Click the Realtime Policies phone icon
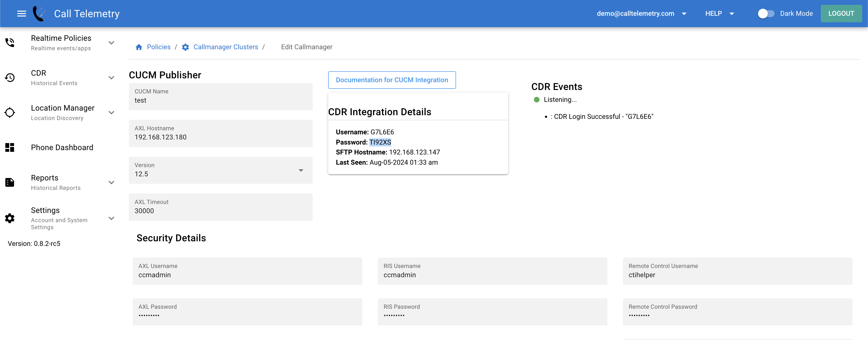868x340 pixels. click(10, 43)
